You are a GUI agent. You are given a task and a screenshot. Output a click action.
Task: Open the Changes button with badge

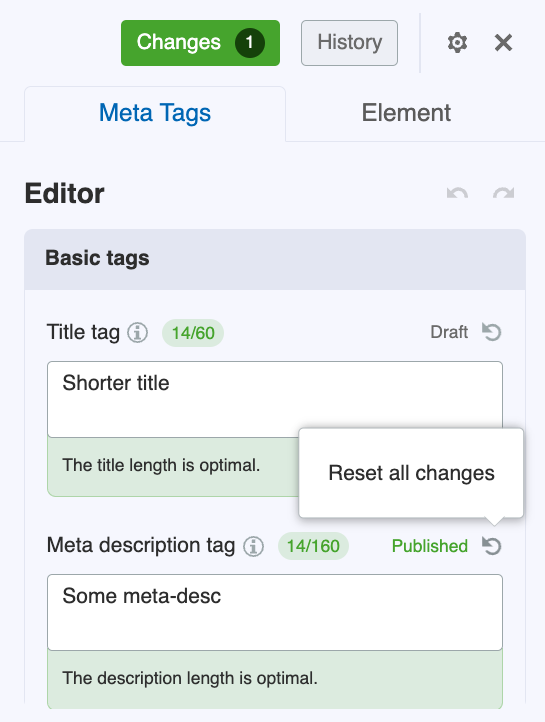(x=200, y=43)
